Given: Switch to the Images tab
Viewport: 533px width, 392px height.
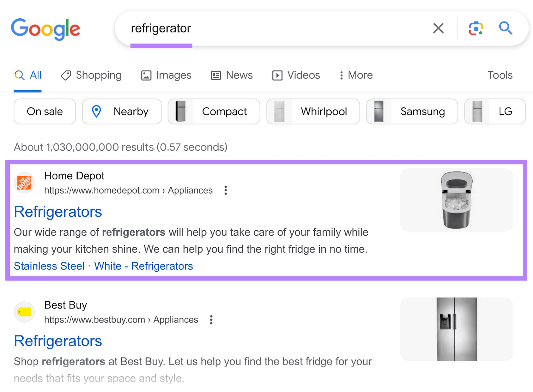Looking at the screenshot, I should tap(166, 75).
